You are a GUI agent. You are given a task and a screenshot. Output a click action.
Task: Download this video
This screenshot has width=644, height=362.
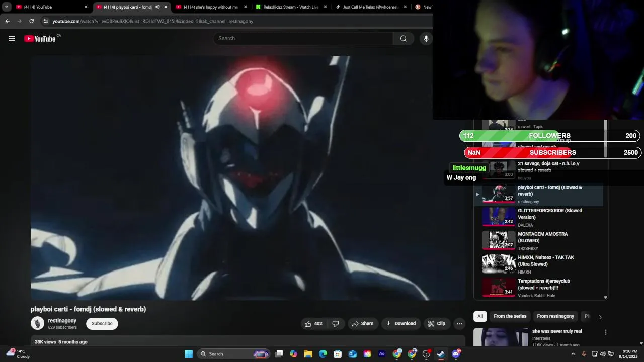click(x=400, y=324)
